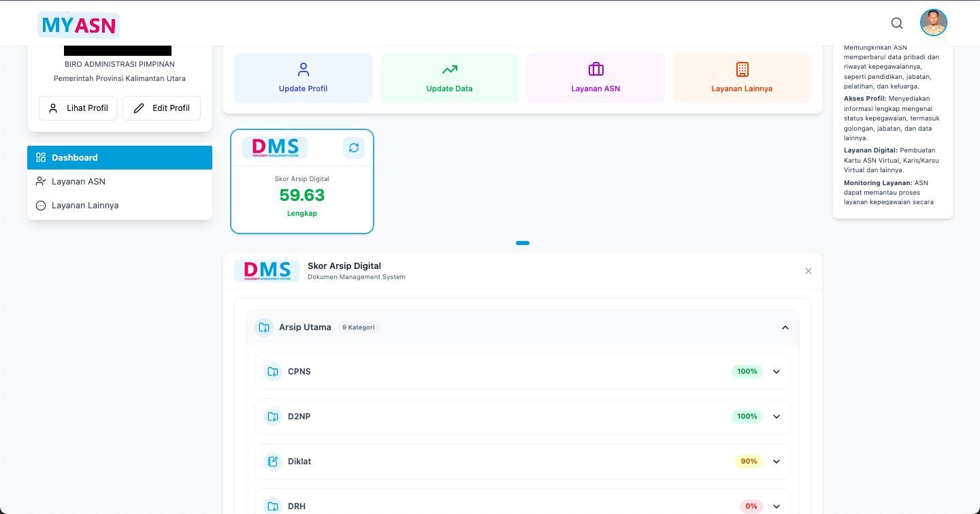980x514 pixels.
Task: Click the Arsip Utama folder icon
Action: click(263, 327)
